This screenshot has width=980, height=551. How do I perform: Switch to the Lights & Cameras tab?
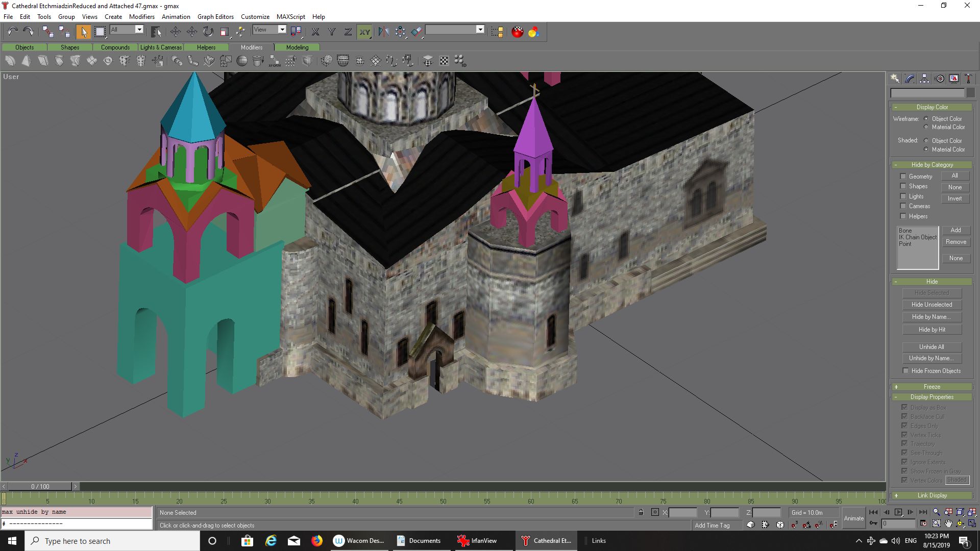point(161,47)
